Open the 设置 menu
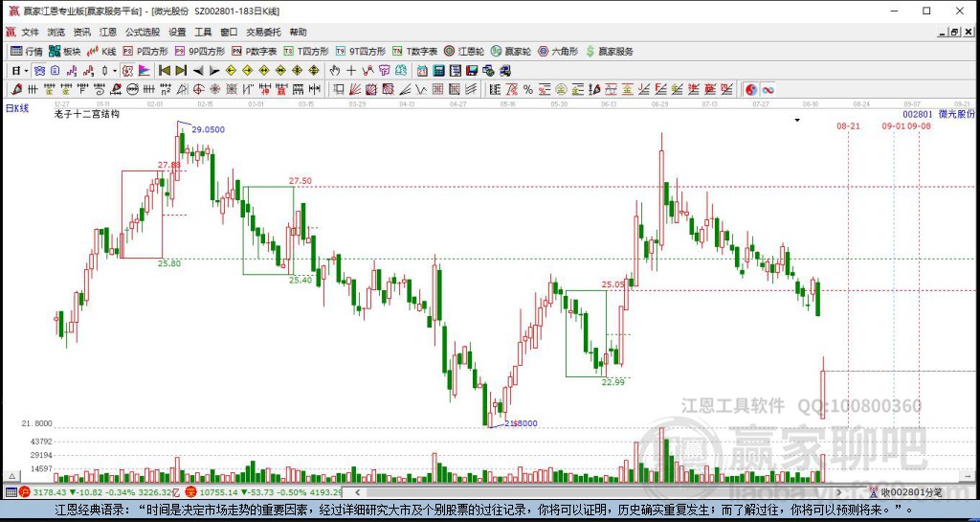This screenshot has height=522, width=980. click(177, 32)
